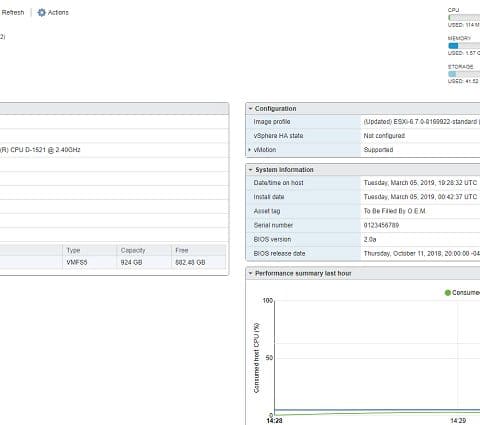Click the CPU D-1521 @ 2.40GHz text

point(40,150)
